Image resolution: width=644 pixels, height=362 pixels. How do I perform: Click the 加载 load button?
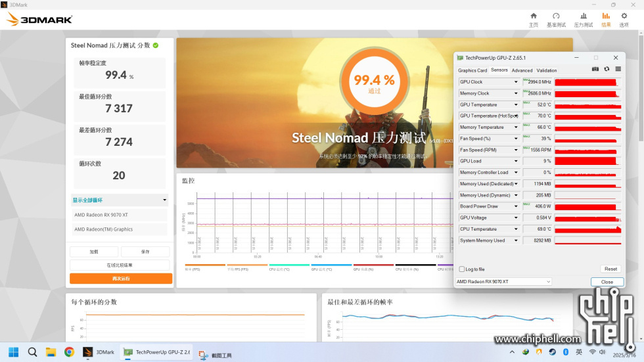click(x=94, y=252)
